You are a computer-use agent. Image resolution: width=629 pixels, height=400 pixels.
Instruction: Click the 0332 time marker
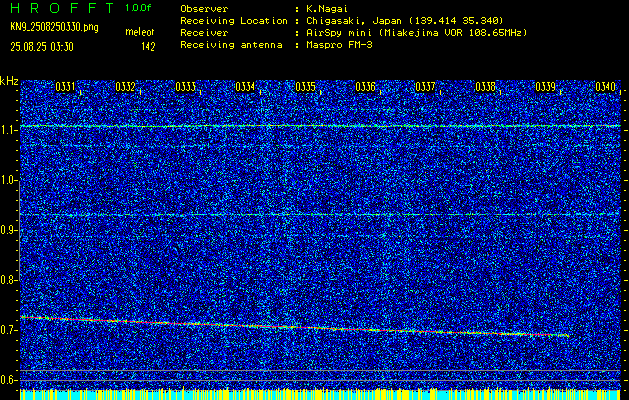pyautogui.click(x=125, y=87)
